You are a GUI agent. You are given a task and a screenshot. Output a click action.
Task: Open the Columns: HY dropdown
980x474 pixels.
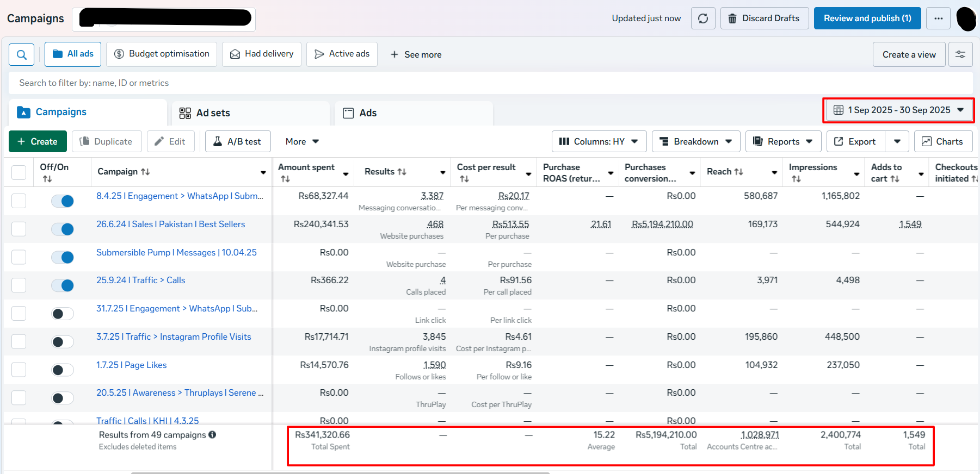pos(599,142)
